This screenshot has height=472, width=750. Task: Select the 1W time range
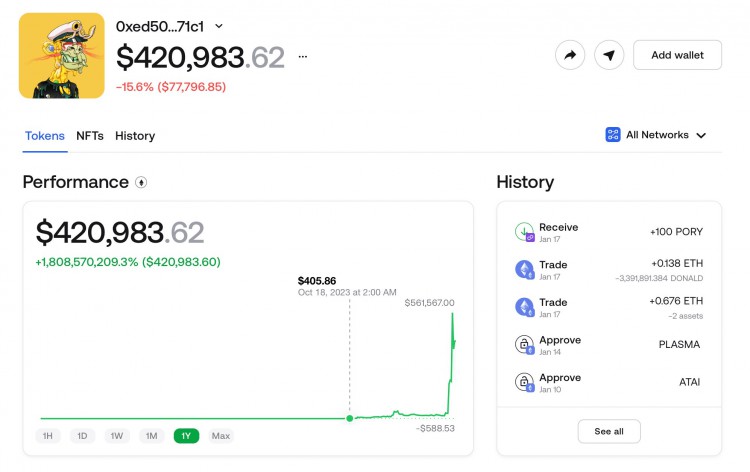[x=117, y=436]
